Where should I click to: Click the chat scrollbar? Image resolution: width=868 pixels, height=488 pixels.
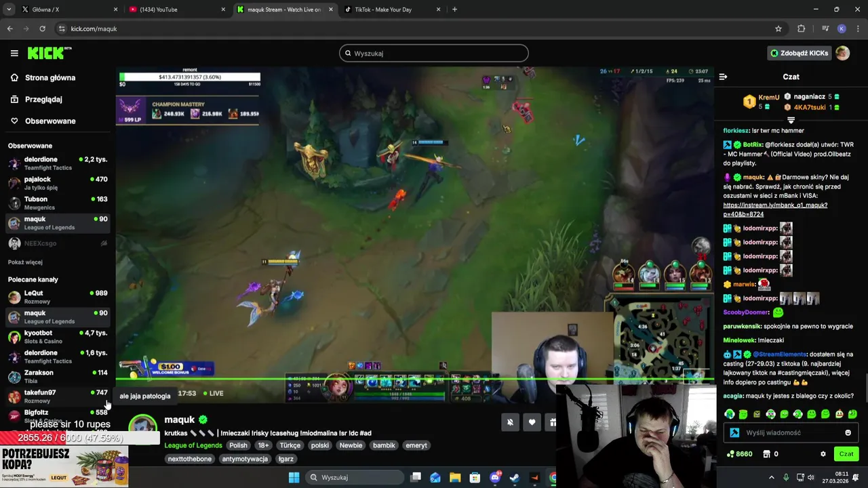[865, 387]
